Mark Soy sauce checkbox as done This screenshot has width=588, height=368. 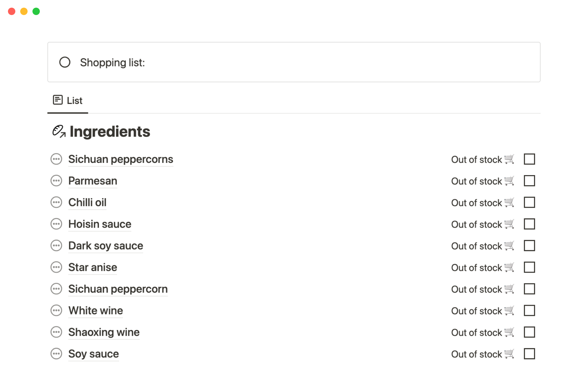(529, 354)
